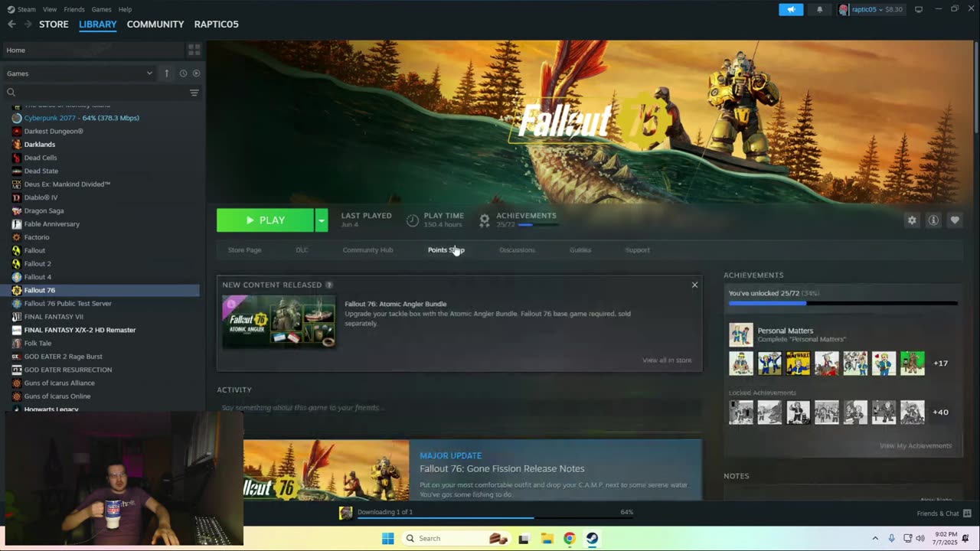Viewport: 980px width, 551px height.
Task: Go to the STORE tab
Action: 54,24
